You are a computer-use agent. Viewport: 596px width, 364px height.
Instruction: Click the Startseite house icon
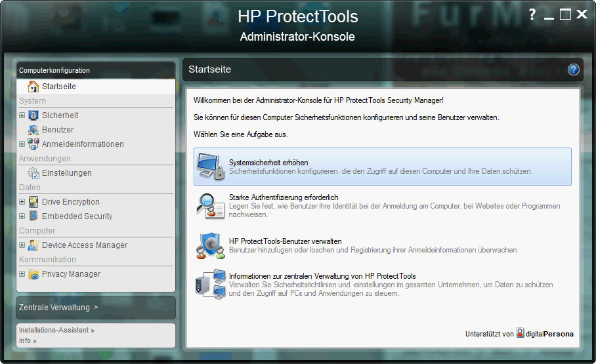point(33,87)
